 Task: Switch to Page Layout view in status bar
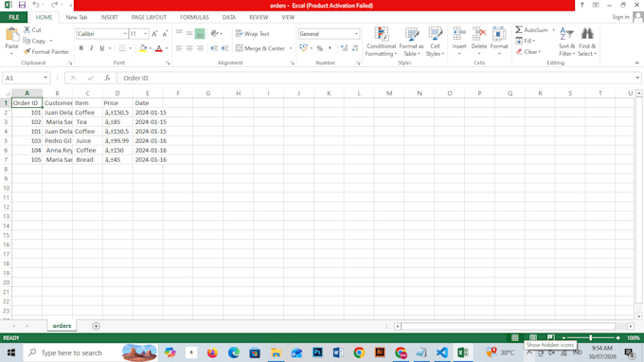click(x=532, y=337)
